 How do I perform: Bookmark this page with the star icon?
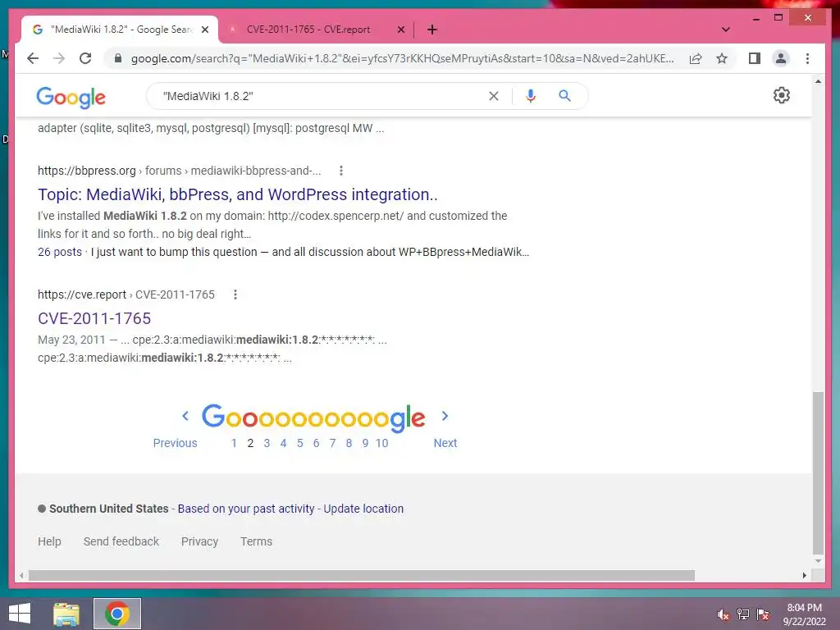(x=722, y=58)
